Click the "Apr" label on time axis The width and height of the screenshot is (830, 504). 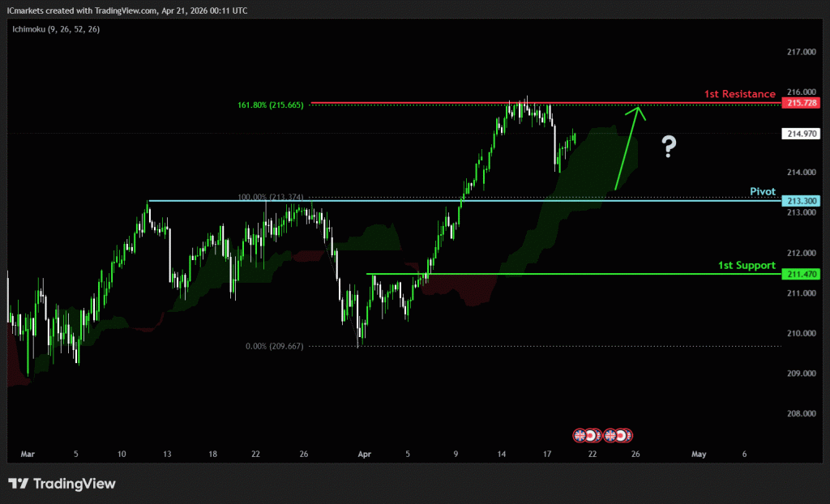click(x=364, y=455)
